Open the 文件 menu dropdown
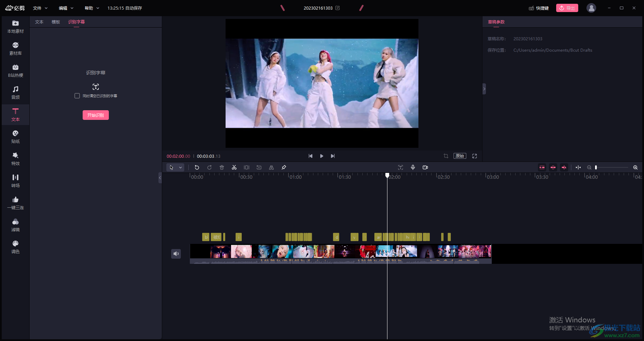The image size is (644, 341). click(40, 8)
